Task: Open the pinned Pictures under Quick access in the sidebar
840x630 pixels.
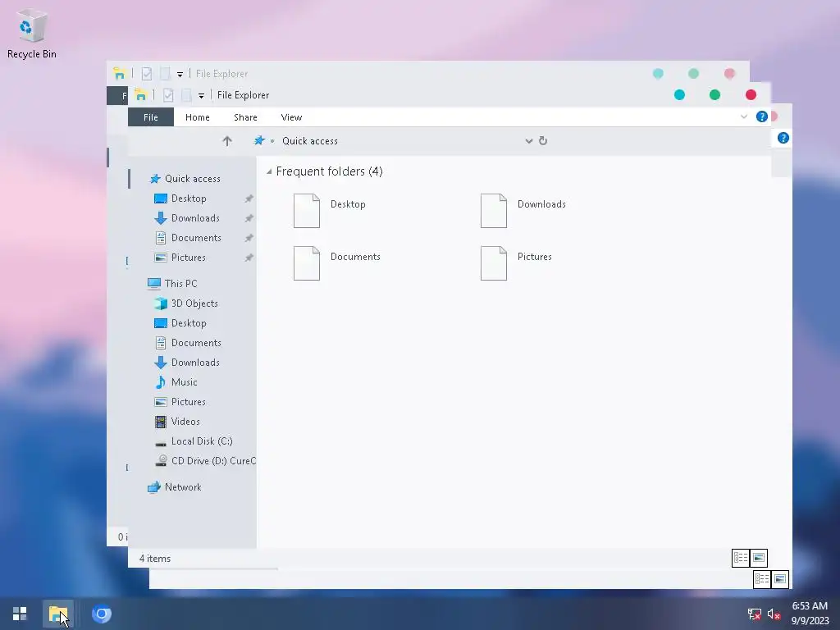Action: pyautogui.click(x=188, y=258)
